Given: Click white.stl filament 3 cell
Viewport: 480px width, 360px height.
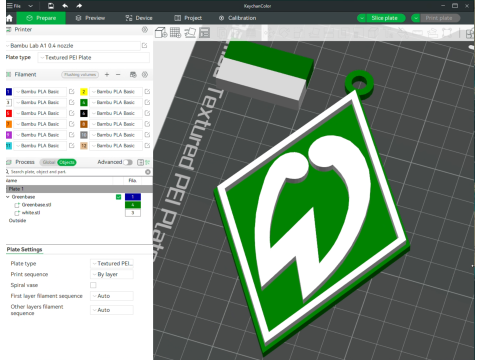Looking at the screenshot, I should click(133, 213).
